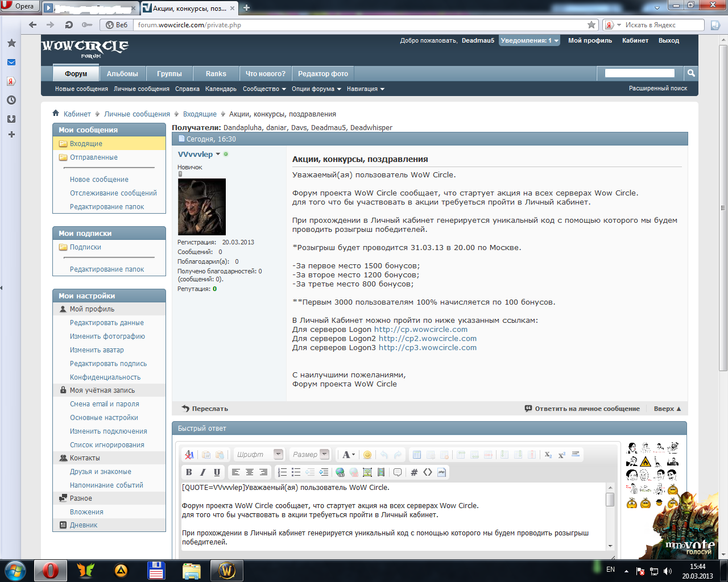The image size is (728, 582).
Task: Open Отправленные sent folder
Action: [94, 157]
